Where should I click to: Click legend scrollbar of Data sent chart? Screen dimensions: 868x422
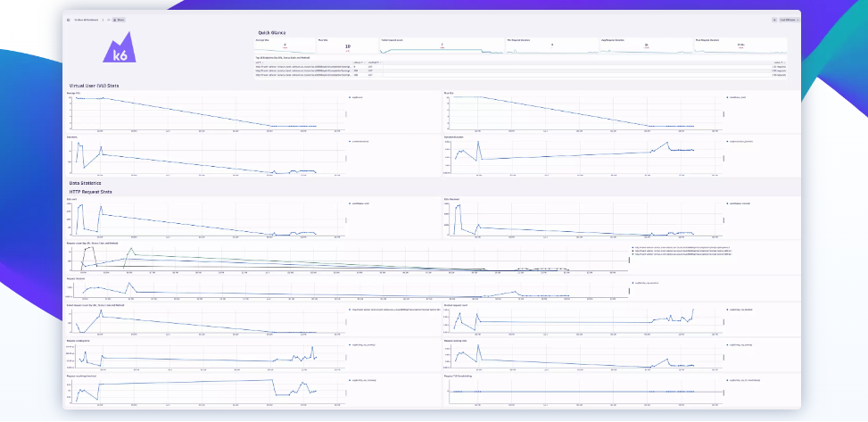coord(347,220)
